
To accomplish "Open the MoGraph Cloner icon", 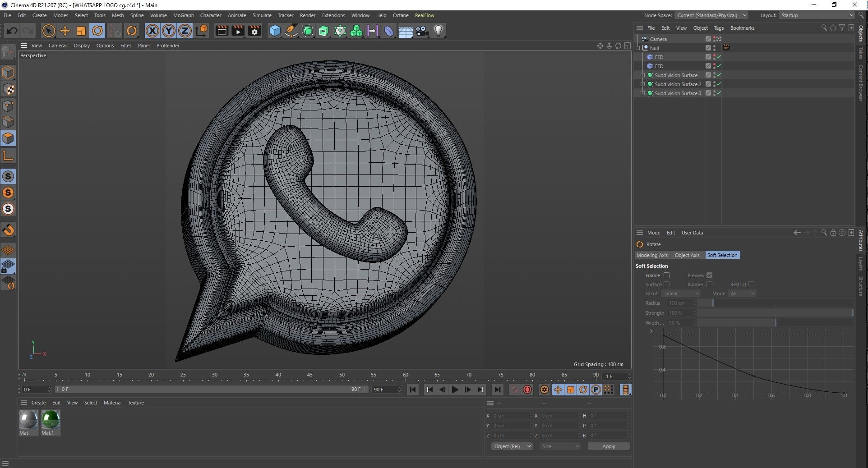I will click(x=356, y=31).
